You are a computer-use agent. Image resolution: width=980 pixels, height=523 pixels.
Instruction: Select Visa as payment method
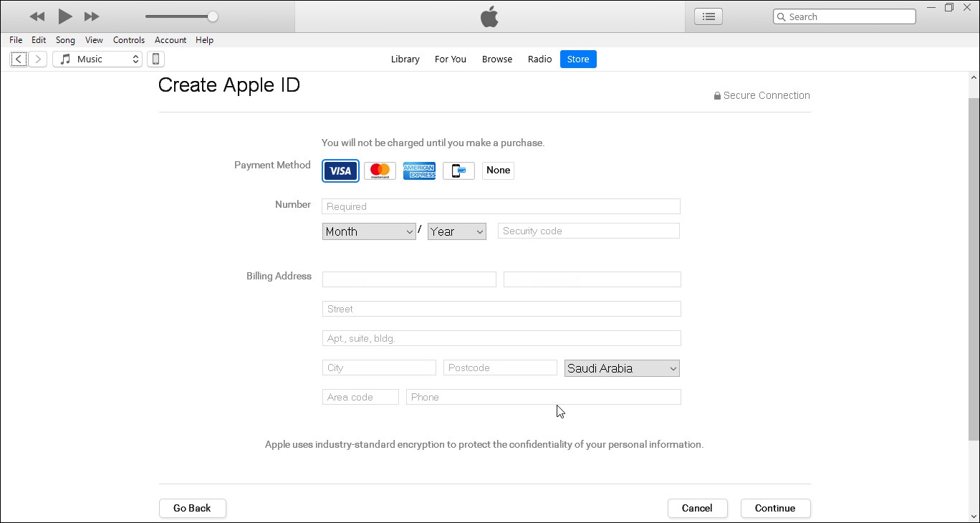click(x=340, y=171)
